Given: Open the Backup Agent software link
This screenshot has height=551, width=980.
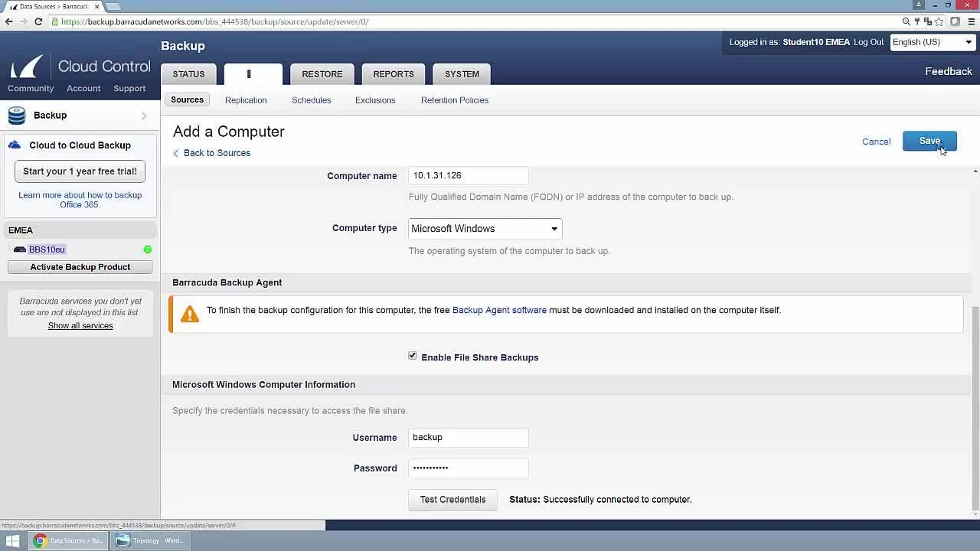Looking at the screenshot, I should 499,310.
